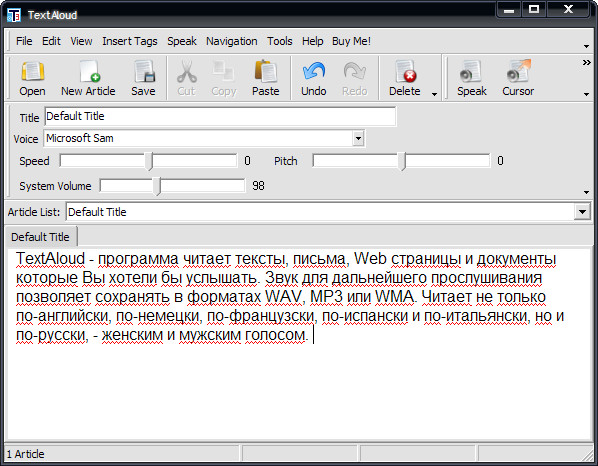Open the View menu
598x466 pixels.
tap(81, 41)
